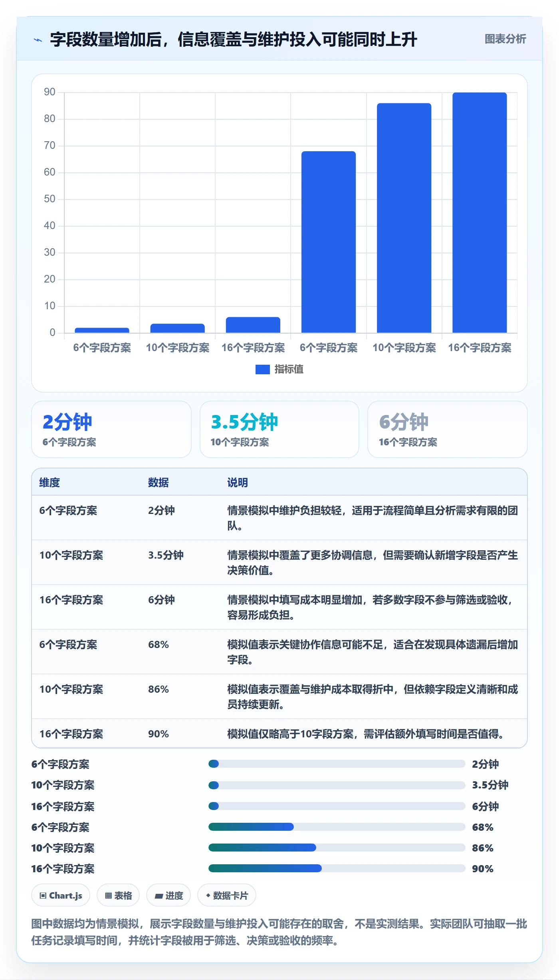Click the 说明 table column header
559x980 pixels.
tap(238, 482)
